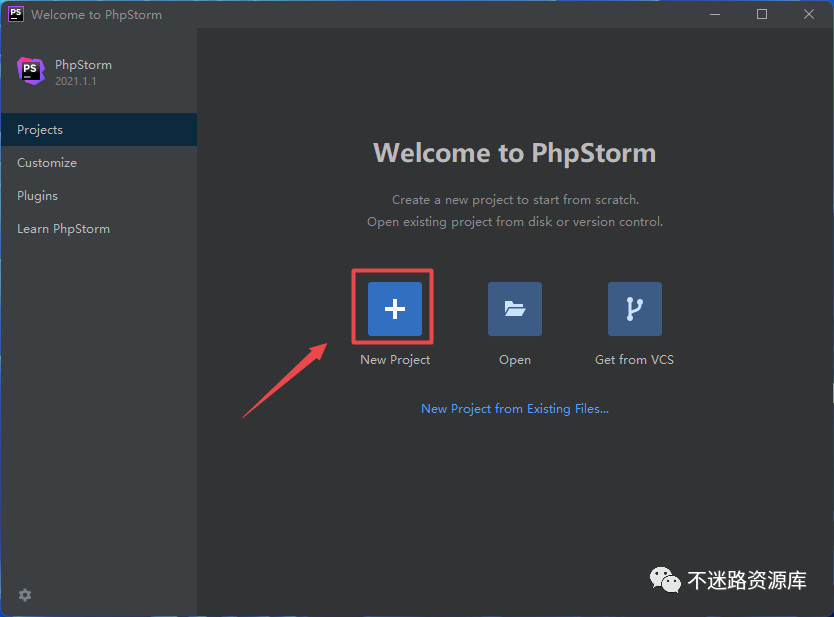
Task: Click the Open label text
Action: tap(515, 360)
